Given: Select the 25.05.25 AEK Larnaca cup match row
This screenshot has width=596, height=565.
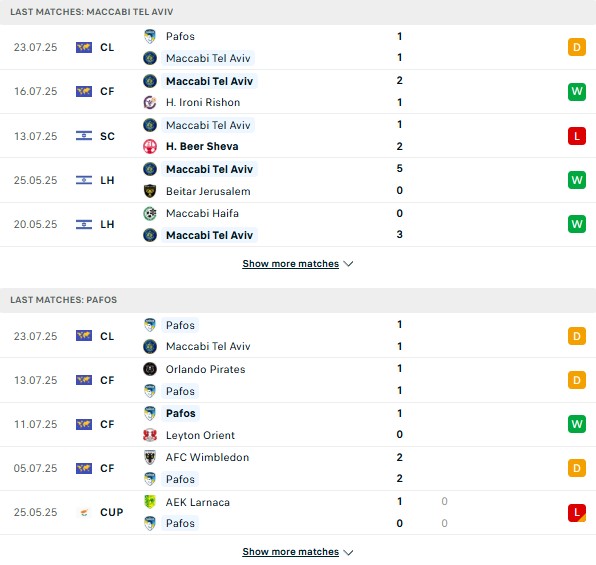Looking at the screenshot, I should pyautogui.click(x=298, y=513).
